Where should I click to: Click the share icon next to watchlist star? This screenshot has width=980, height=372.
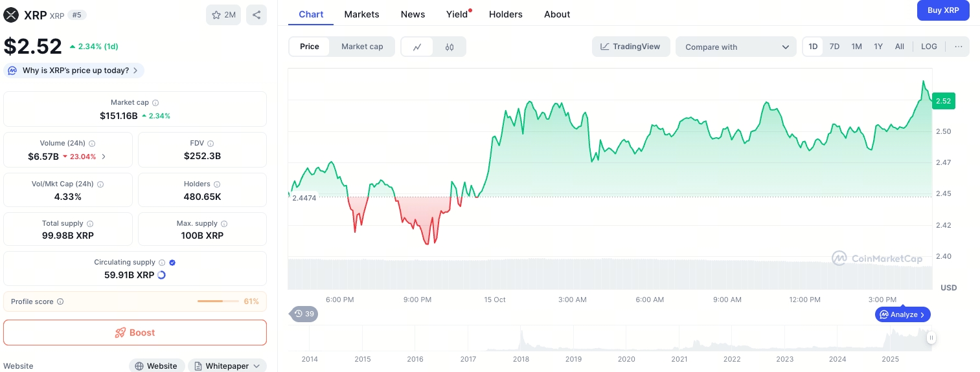pyautogui.click(x=256, y=15)
